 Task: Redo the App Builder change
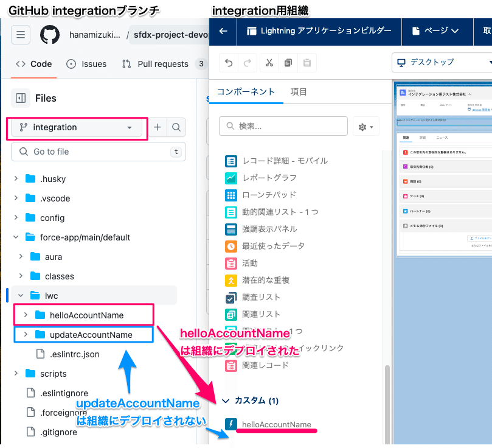tap(248, 63)
